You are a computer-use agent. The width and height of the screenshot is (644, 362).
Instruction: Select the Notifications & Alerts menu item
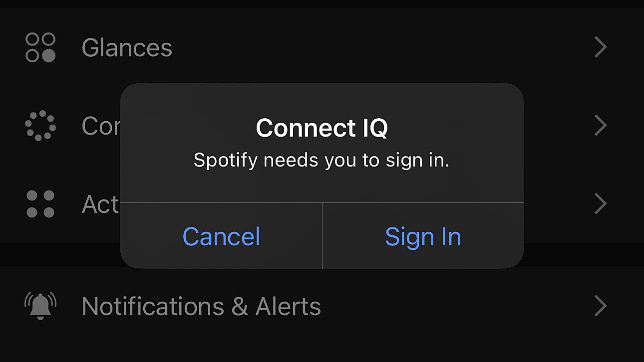pyautogui.click(x=202, y=306)
